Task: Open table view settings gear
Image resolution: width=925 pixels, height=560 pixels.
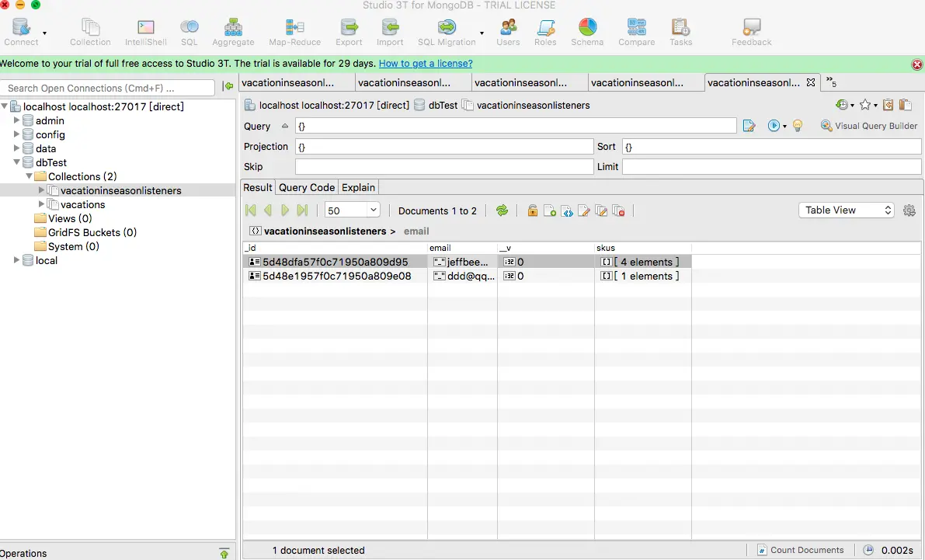Action: tap(909, 210)
